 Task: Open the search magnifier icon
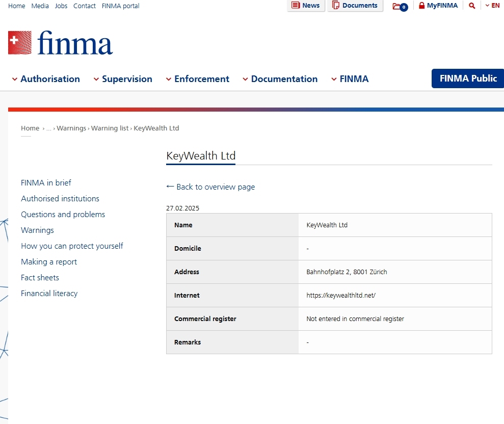[x=472, y=6]
